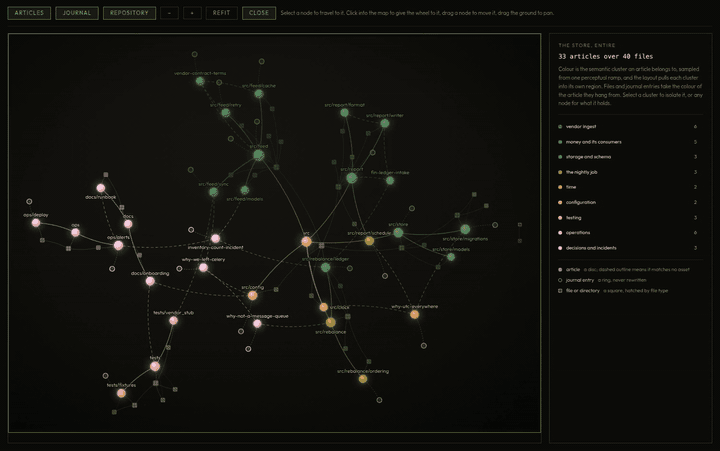Travel to the tests node

coord(155,366)
